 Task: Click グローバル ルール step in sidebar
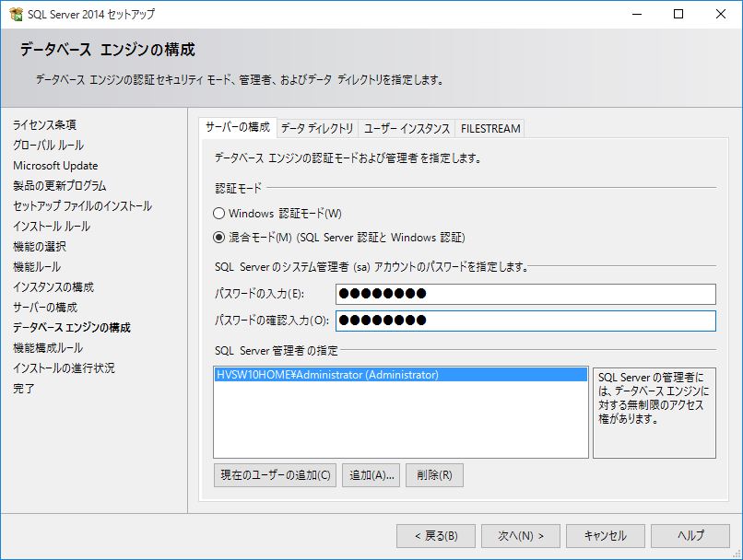coord(48,146)
